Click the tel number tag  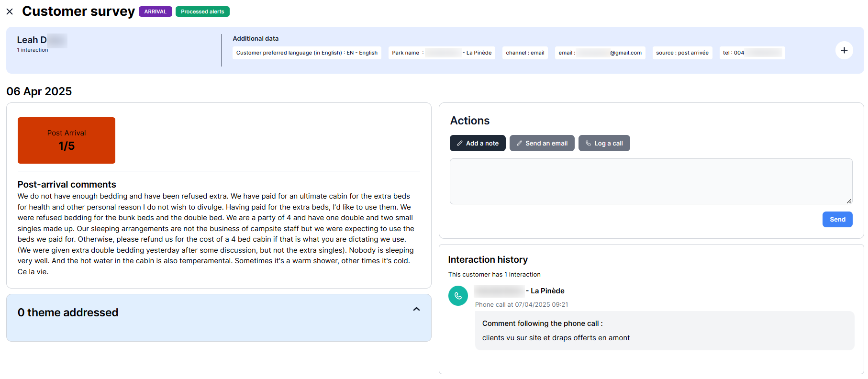(752, 53)
